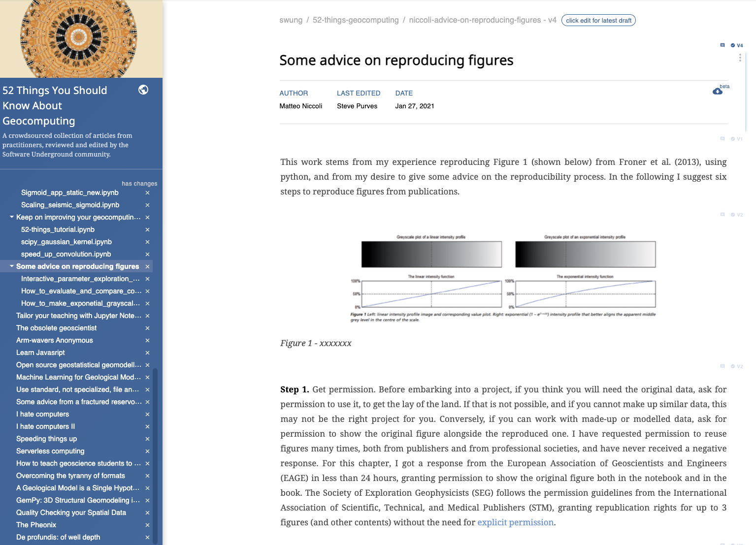Go to 52-things-geocomputing in the breadcrumb
756x545 pixels.
click(356, 20)
